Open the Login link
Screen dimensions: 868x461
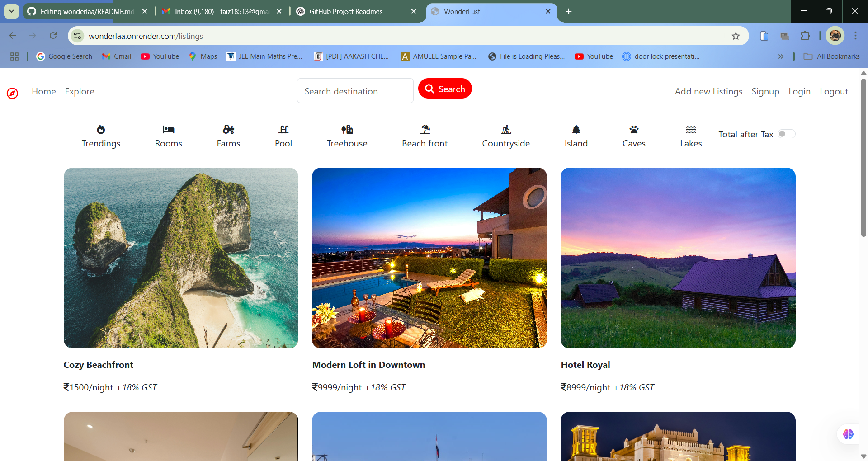pyautogui.click(x=799, y=91)
